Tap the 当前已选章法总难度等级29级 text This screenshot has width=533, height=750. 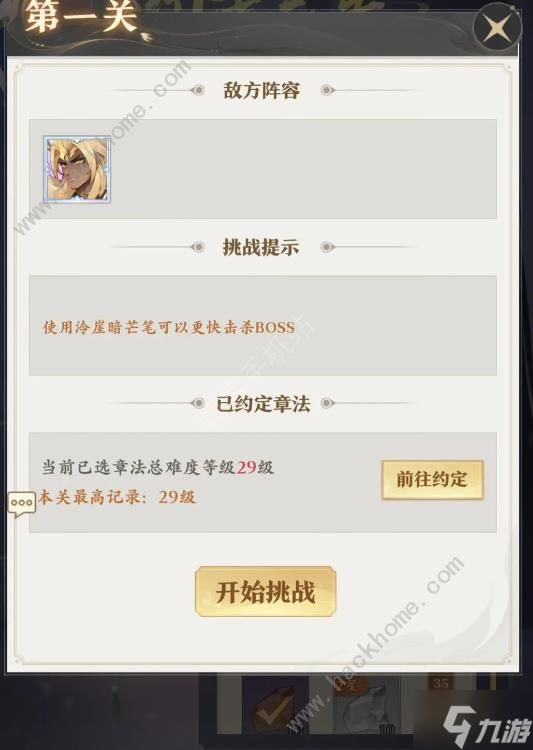click(x=157, y=467)
